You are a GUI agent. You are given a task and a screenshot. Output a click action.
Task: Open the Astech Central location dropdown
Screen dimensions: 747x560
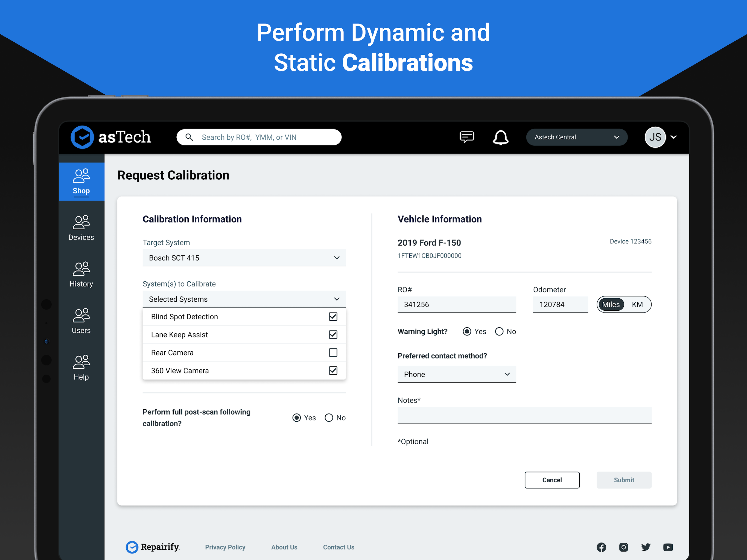pyautogui.click(x=577, y=137)
